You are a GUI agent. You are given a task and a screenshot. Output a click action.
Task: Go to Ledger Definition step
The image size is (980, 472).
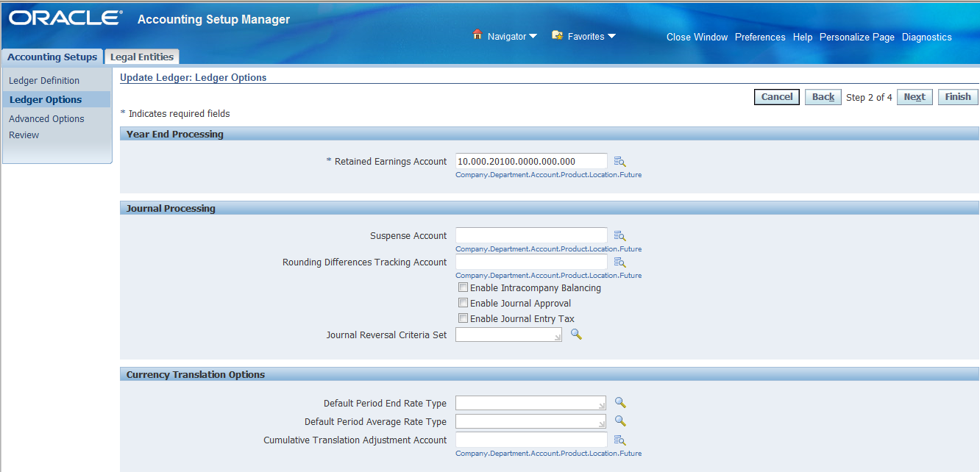[x=44, y=81]
